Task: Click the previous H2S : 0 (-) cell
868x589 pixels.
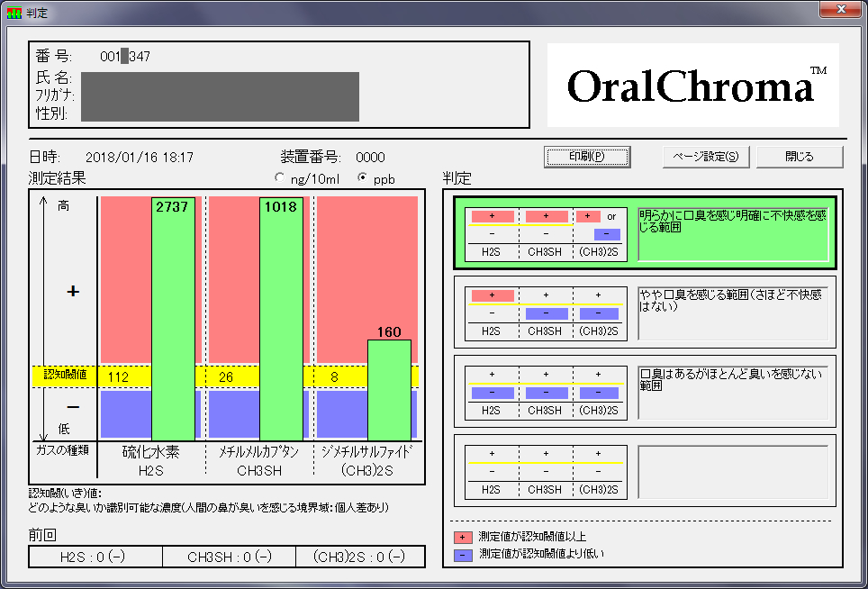Action: (x=95, y=557)
